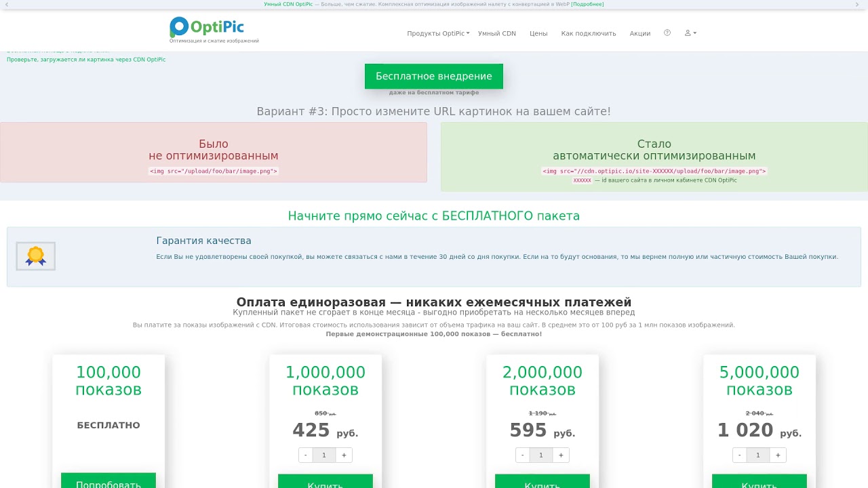Increase quantity for the 425 руб. package
Viewport: 868px width, 488px height.
point(344,455)
